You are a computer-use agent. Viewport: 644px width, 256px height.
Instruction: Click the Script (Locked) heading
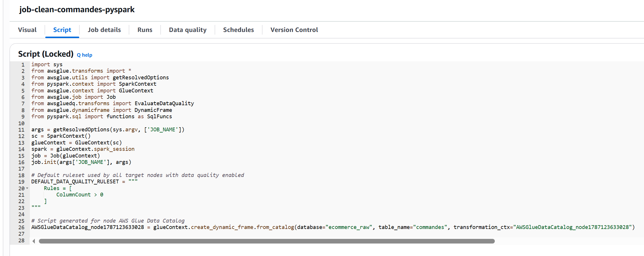[x=46, y=54]
